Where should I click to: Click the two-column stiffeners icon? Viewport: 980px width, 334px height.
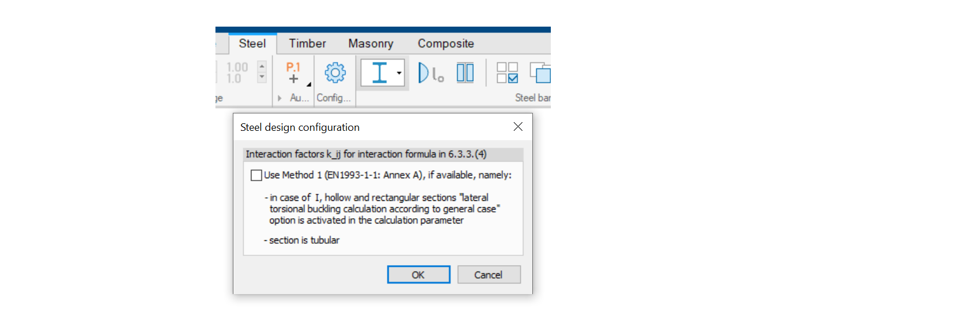click(465, 73)
